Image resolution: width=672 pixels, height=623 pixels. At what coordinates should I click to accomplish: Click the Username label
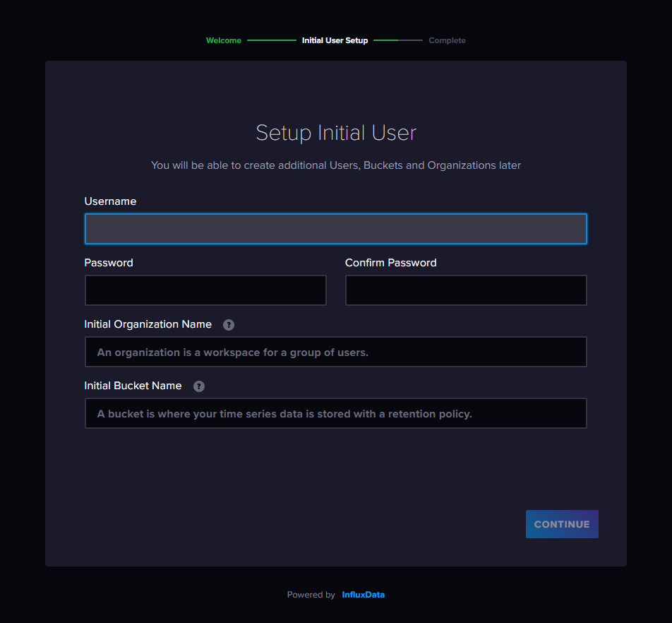coord(110,201)
